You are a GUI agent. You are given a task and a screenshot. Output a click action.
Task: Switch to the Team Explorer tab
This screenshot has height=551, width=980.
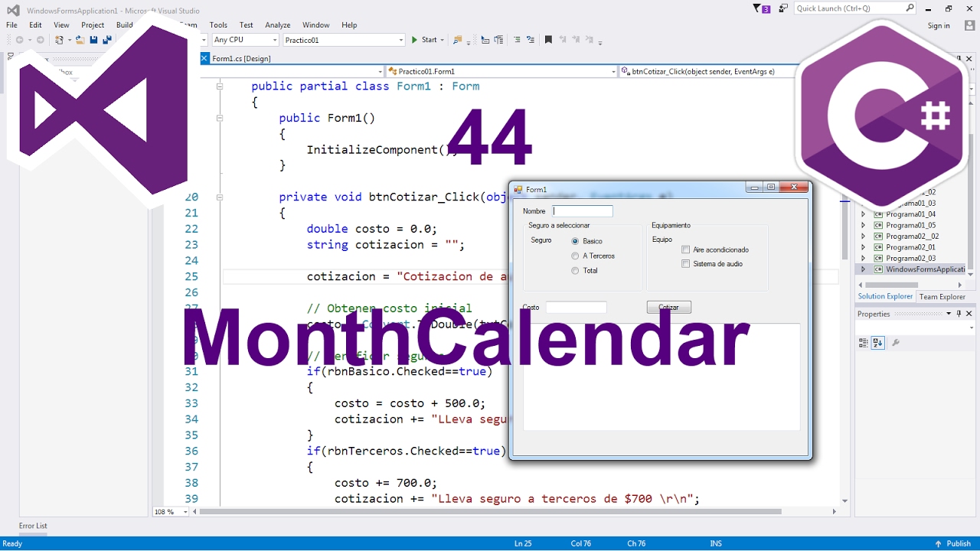coord(942,296)
